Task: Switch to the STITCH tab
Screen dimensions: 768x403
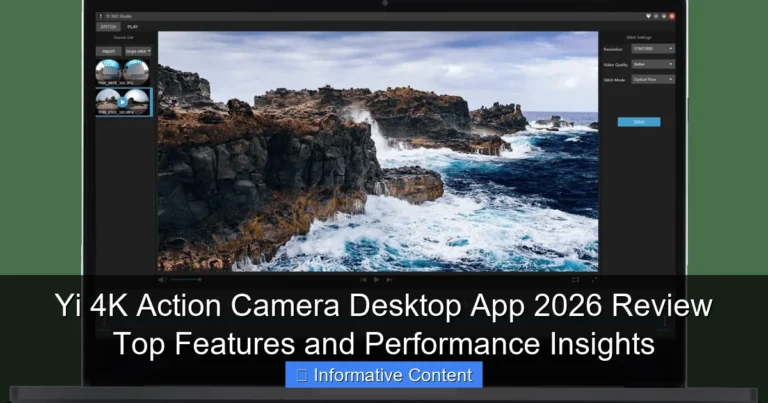Action: coord(108,27)
